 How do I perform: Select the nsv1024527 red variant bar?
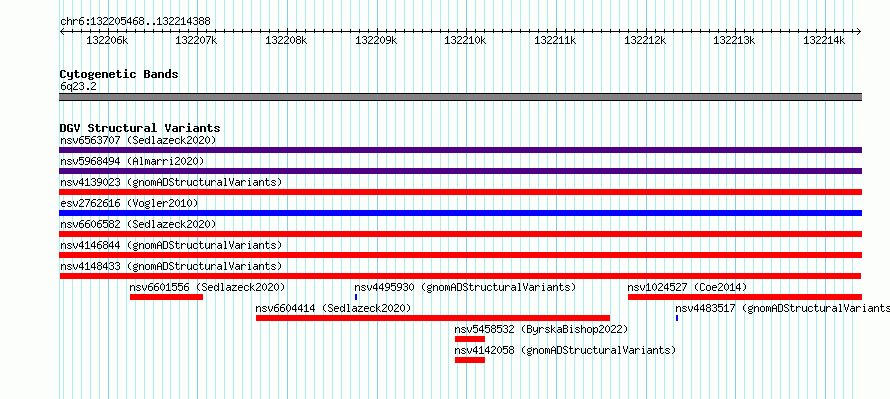pyautogui.click(x=745, y=297)
